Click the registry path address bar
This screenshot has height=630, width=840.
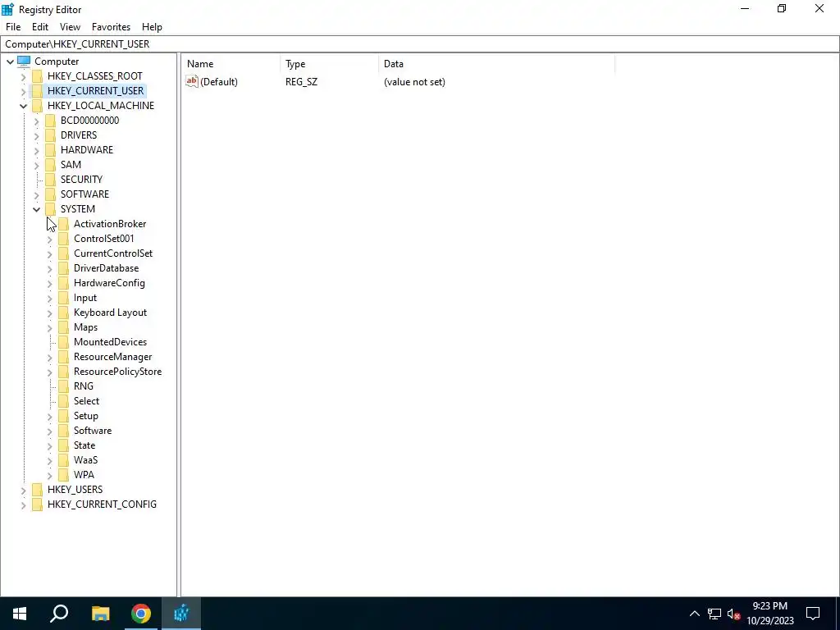click(420, 44)
